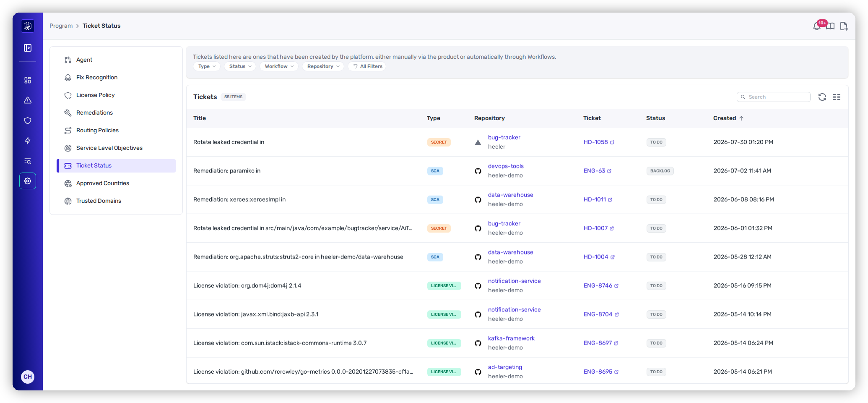Open the dashboard grid icon in sidebar
This screenshot has width=868, height=403.
click(28, 80)
